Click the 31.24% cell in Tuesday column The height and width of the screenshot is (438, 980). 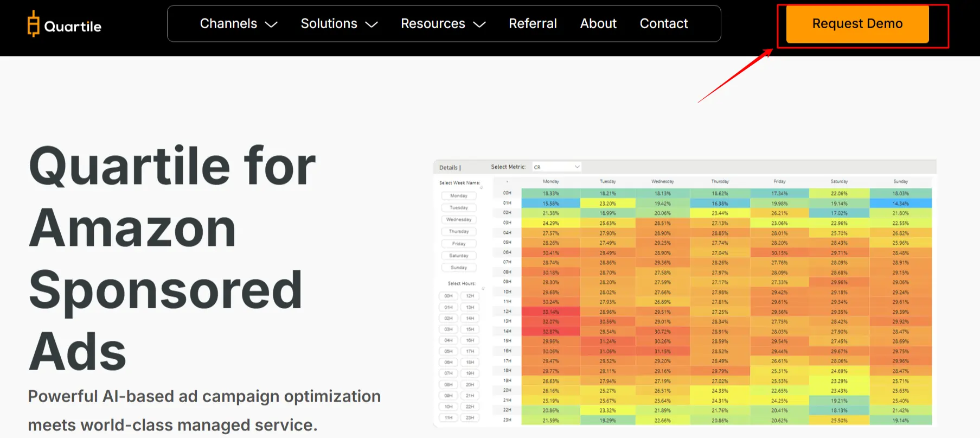(x=607, y=341)
